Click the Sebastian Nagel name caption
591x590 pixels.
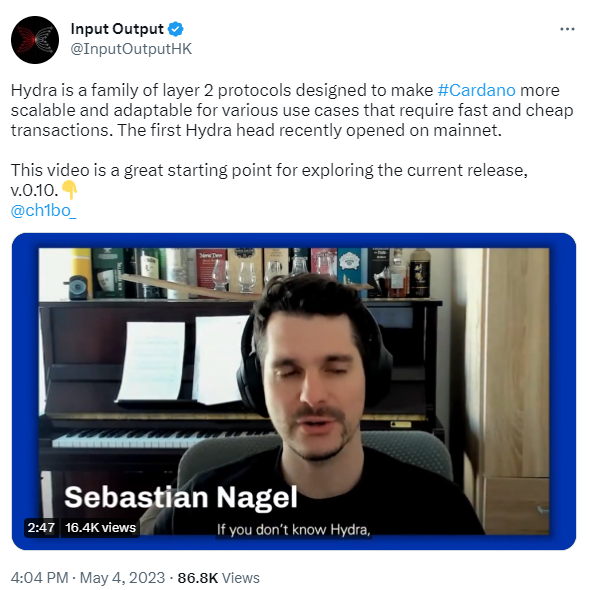pos(181,497)
